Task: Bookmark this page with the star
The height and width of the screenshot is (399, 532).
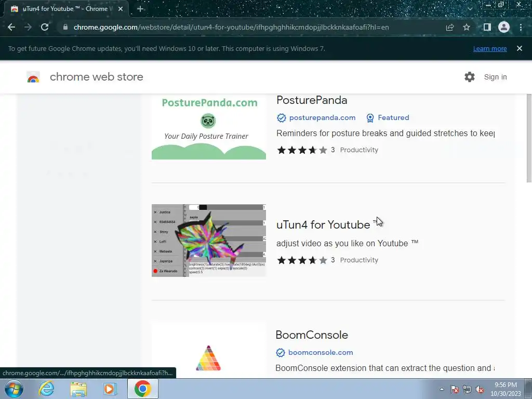Action: coord(467,27)
